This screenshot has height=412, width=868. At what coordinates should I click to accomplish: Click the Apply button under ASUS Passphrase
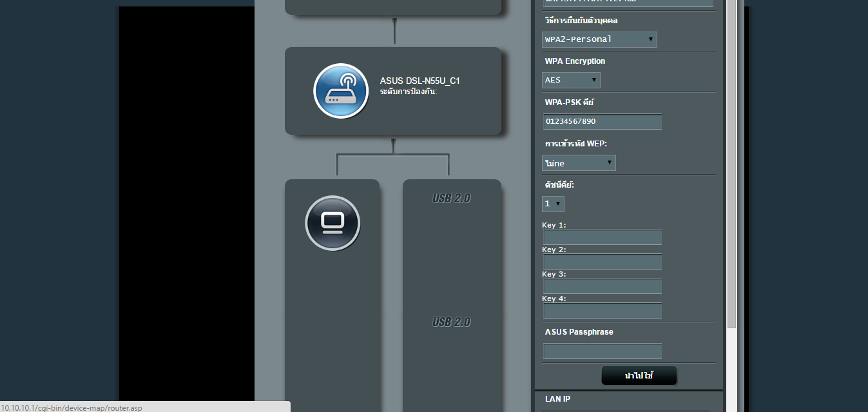(x=639, y=375)
